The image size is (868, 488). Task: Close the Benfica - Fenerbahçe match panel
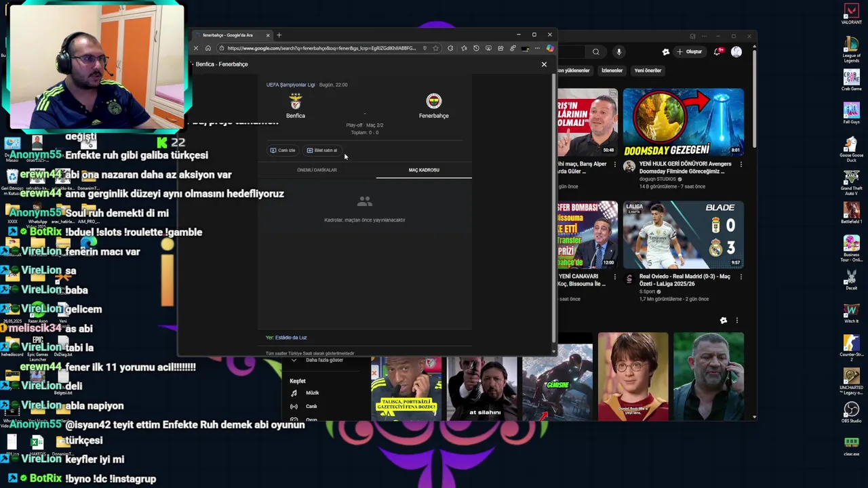[544, 64]
